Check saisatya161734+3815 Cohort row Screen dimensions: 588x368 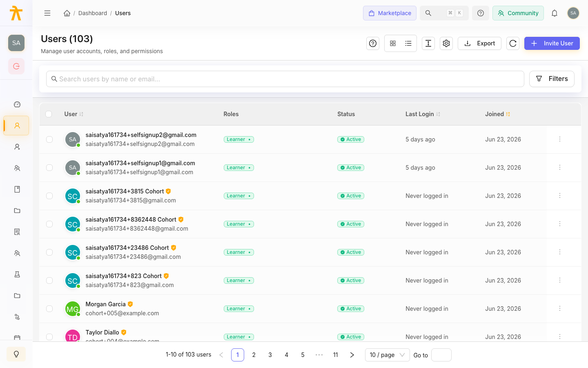click(49, 196)
